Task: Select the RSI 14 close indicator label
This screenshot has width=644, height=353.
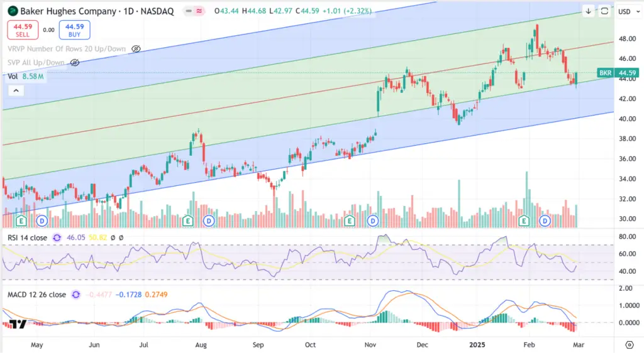Action: (28, 238)
